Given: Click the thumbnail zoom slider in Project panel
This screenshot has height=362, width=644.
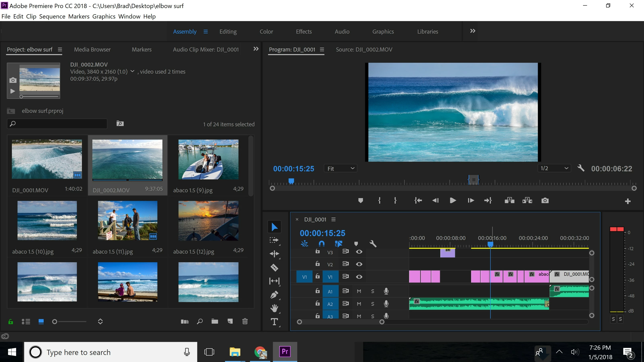Looking at the screenshot, I should point(55,322).
